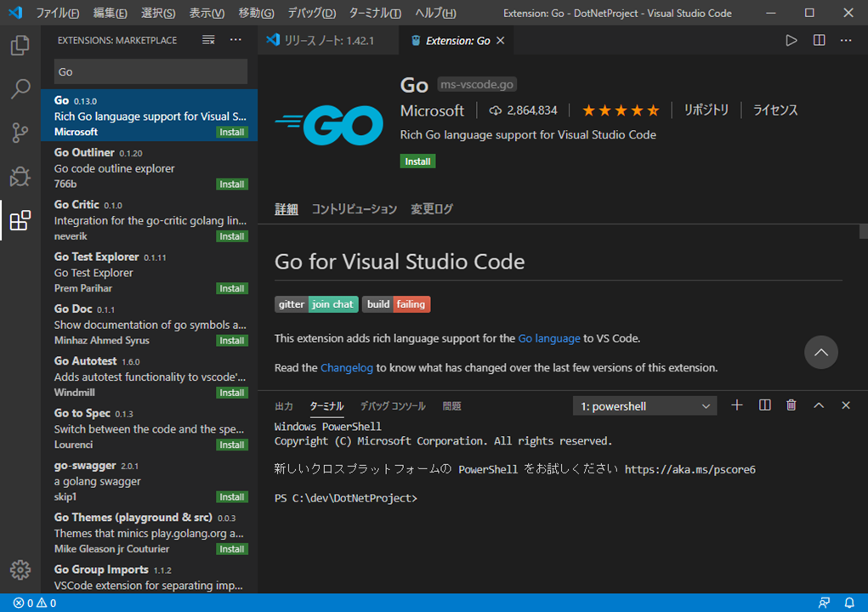
Task: Open the Changelog link
Action: tap(347, 367)
